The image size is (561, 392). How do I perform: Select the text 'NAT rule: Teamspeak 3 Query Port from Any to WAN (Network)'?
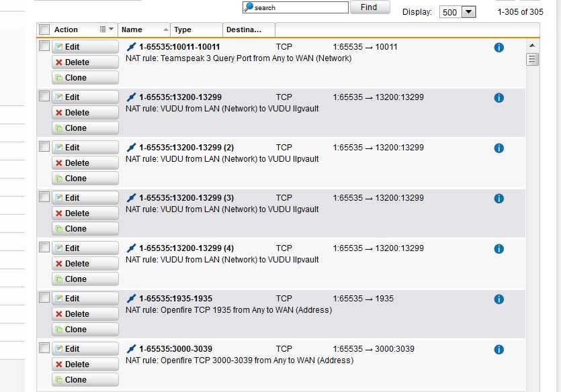pos(239,58)
